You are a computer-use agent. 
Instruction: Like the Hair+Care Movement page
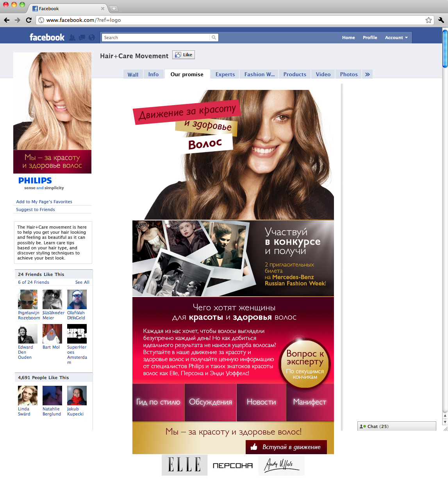click(x=184, y=55)
